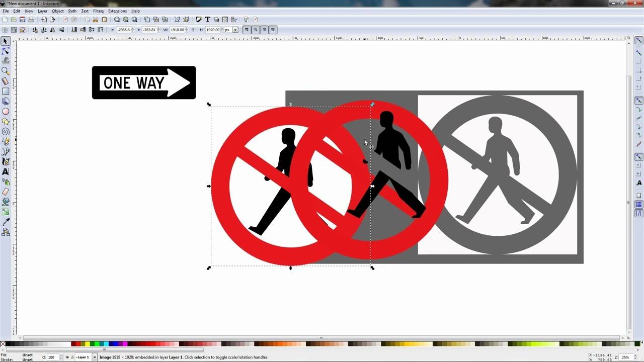Screen dimensions: 644x362
Task: Select the Measure ruler tool
Action: pyautogui.click(x=6, y=81)
